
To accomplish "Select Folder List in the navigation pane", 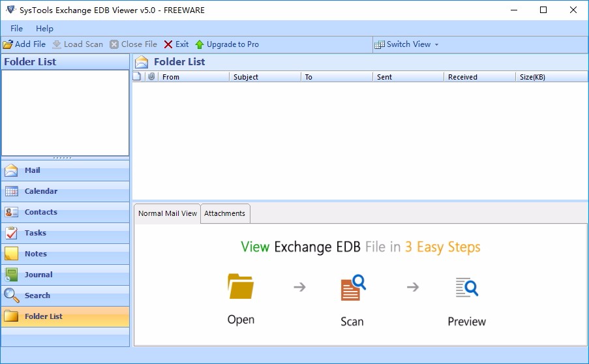I will pos(65,316).
